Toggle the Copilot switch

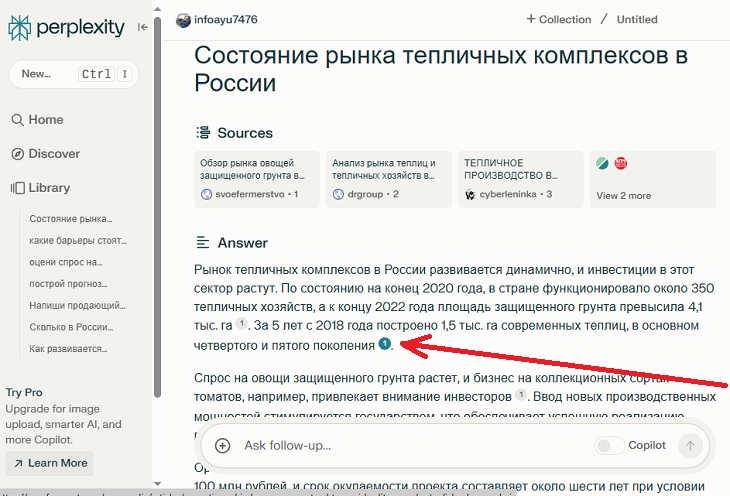pyautogui.click(x=609, y=446)
